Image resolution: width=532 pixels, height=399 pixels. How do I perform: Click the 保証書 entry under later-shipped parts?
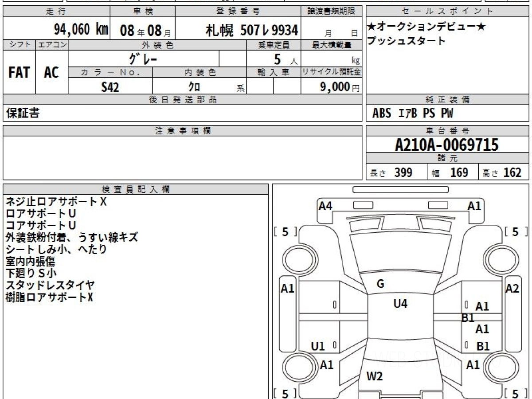(x=23, y=113)
